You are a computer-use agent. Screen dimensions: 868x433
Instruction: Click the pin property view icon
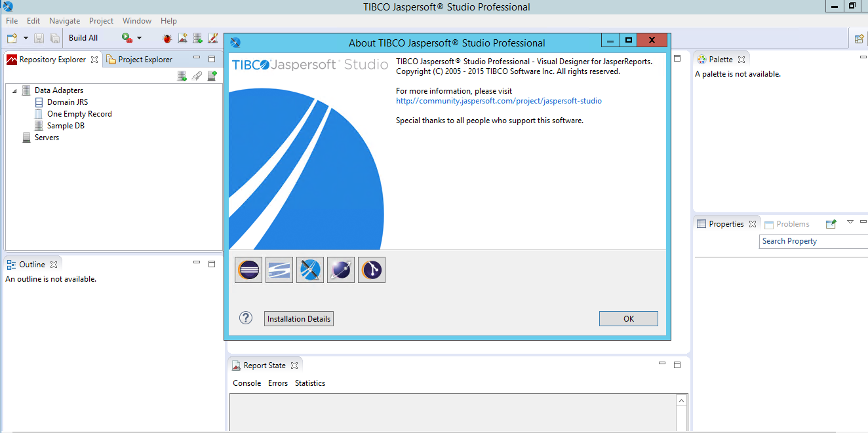coord(831,224)
